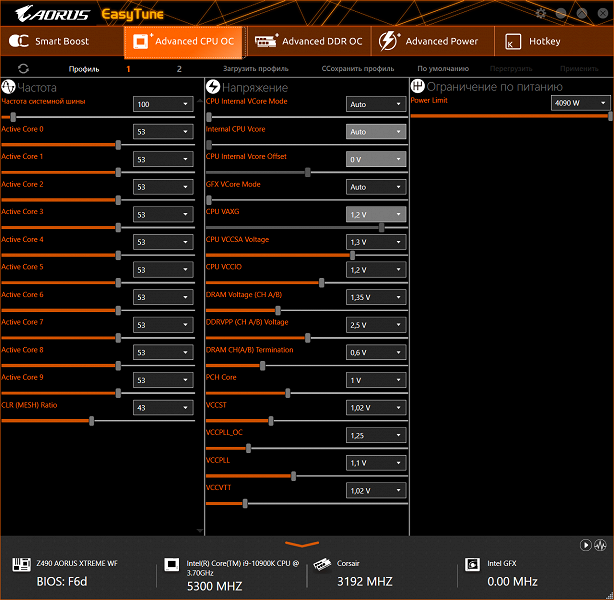This screenshot has width=614, height=600.
Task: Open Active Core 0 ratio dropdown
Action: (163, 132)
